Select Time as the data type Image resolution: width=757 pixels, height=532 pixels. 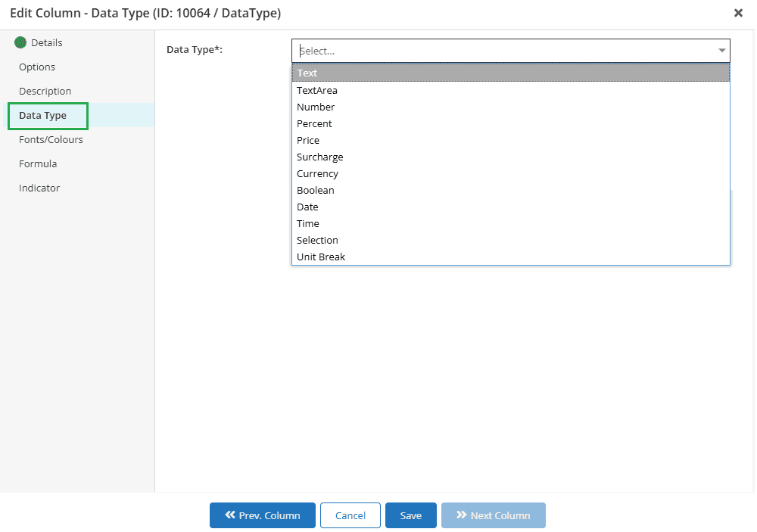tap(511, 223)
